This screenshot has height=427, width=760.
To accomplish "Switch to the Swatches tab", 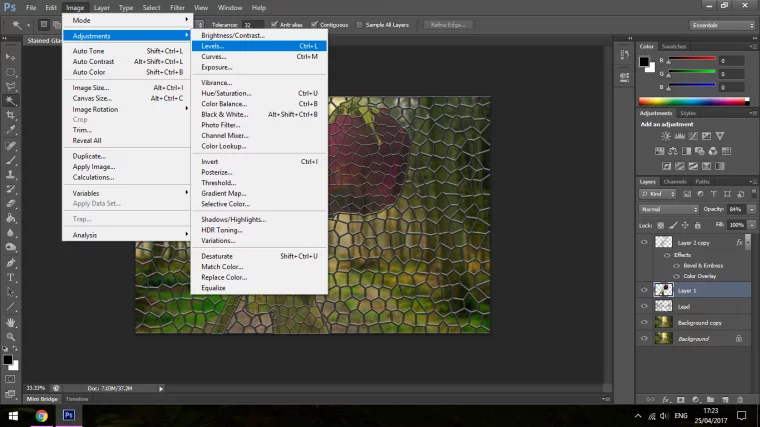I will click(x=674, y=47).
